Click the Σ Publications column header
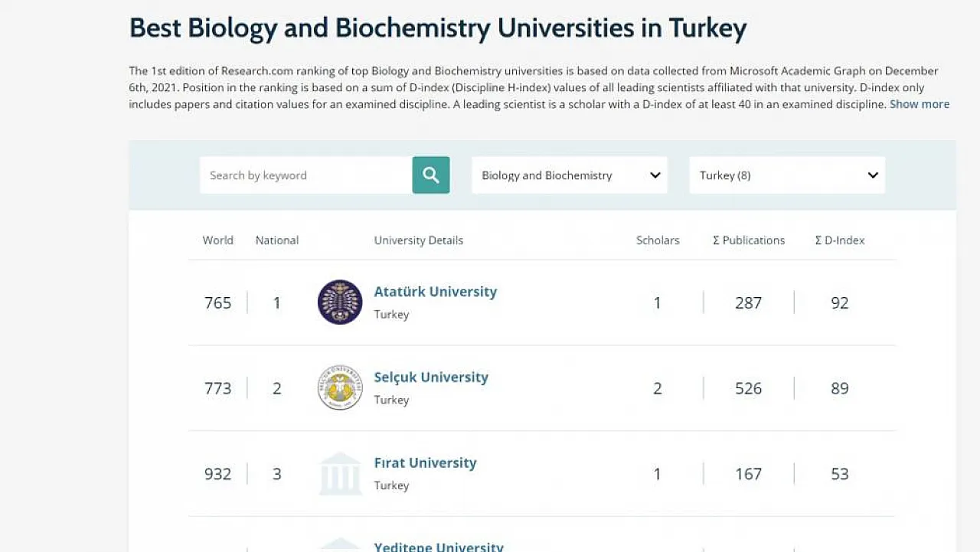 click(x=749, y=240)
